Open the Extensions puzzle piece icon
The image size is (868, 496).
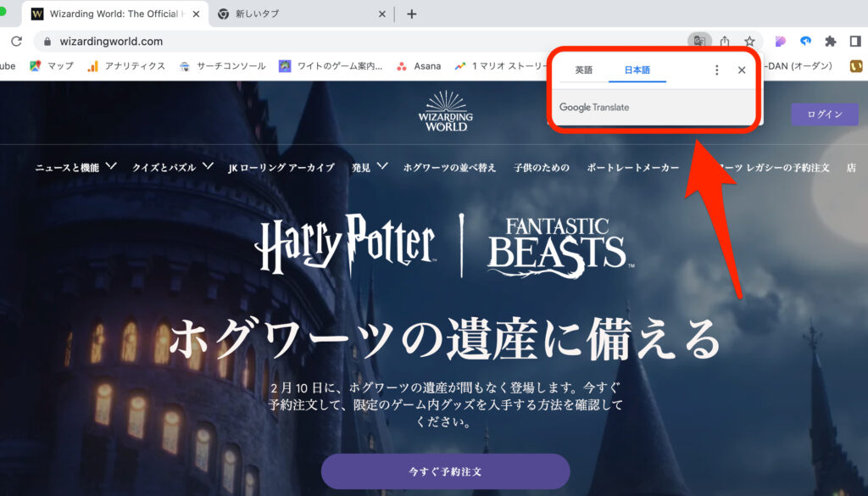(830, 41)
